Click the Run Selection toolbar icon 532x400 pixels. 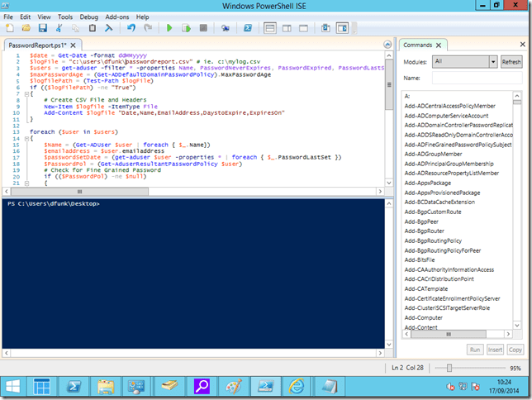pos(186,28)
